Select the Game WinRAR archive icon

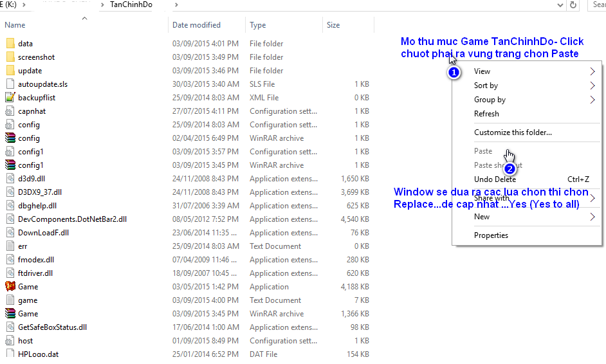coord(10,313)
